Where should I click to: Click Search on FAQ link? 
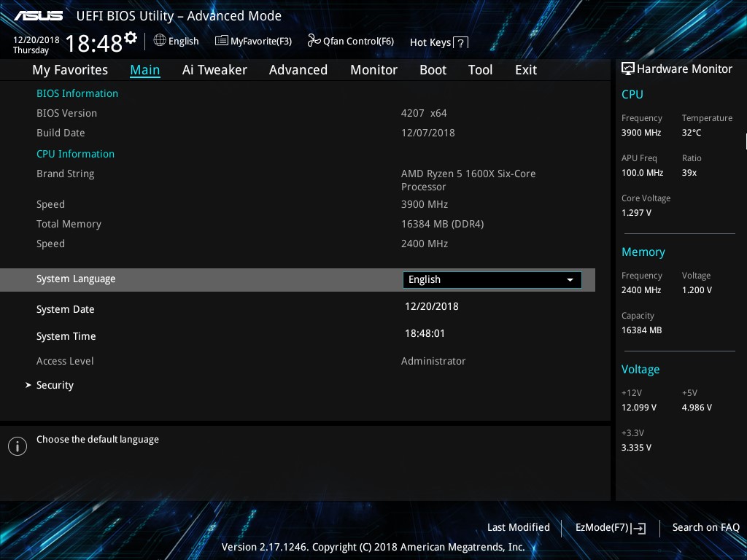click(705, 527)
